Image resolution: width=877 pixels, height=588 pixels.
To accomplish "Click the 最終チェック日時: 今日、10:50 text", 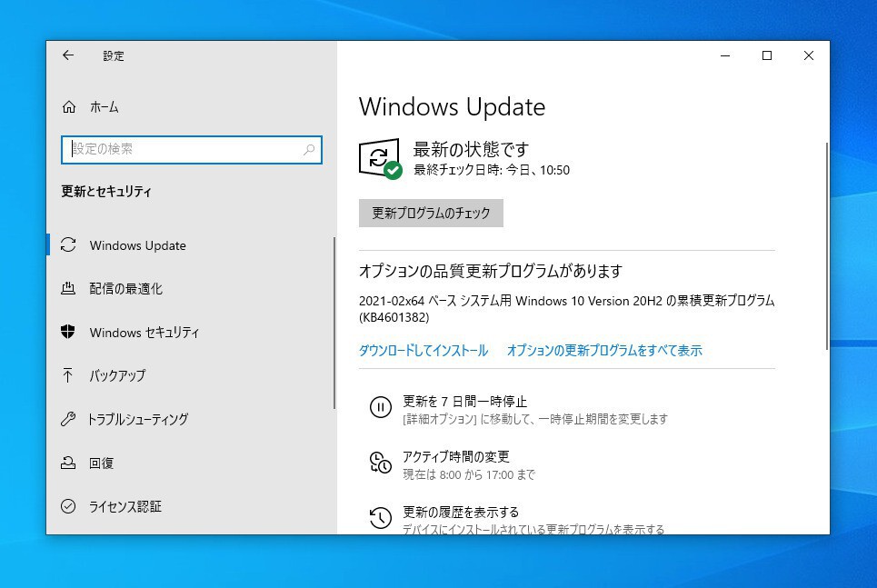I will (492, 170).
